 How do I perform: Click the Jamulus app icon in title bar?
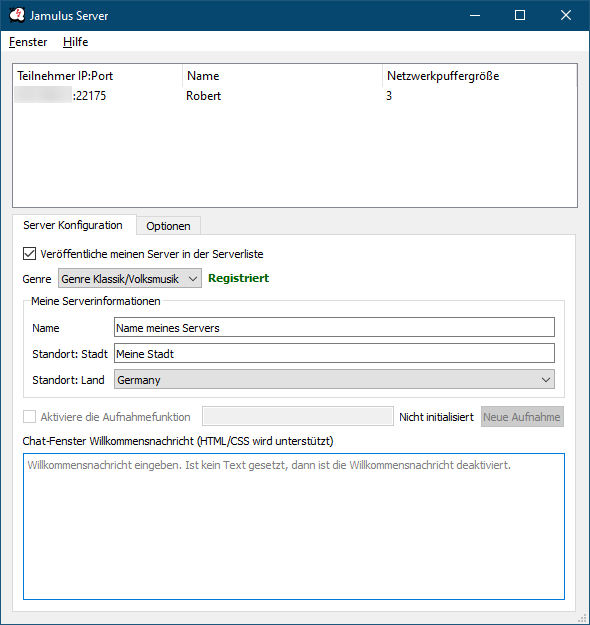pos(17,15)
